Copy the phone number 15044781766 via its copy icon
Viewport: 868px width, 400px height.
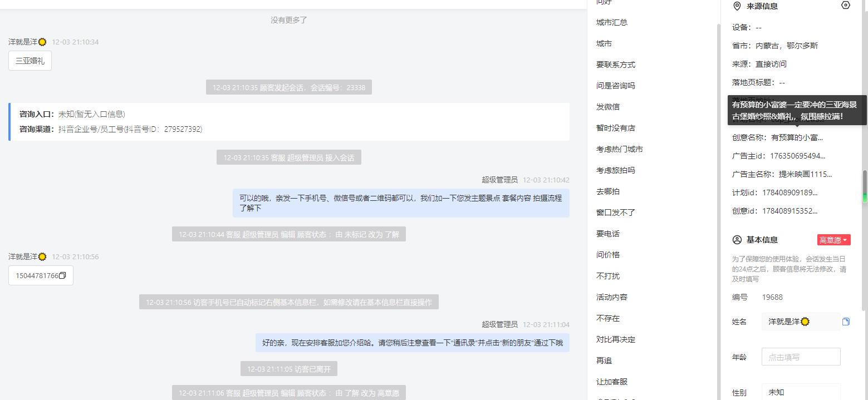click(62, 275)
